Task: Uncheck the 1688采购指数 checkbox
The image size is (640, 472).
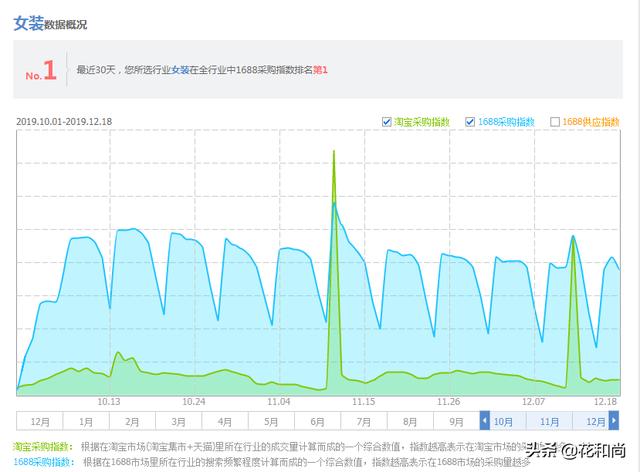Action: pos(470,122)
